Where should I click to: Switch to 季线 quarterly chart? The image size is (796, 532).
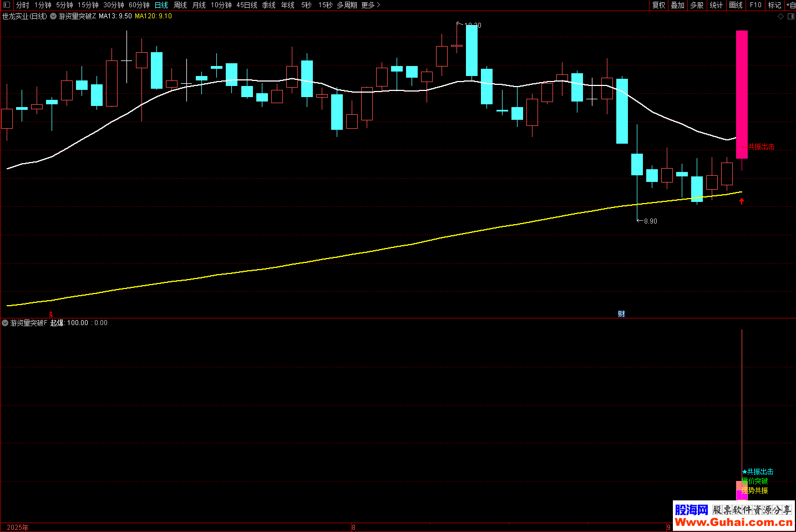(x=269, y=5)
